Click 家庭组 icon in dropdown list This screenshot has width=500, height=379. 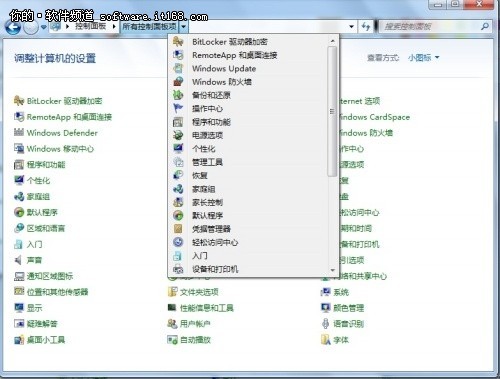coord(178,189)
